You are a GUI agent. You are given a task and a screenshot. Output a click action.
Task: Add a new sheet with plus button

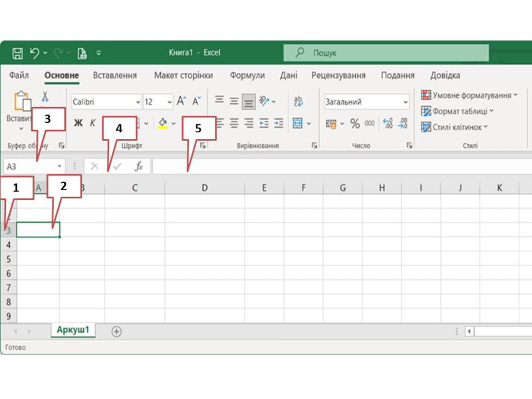[116, 331]
